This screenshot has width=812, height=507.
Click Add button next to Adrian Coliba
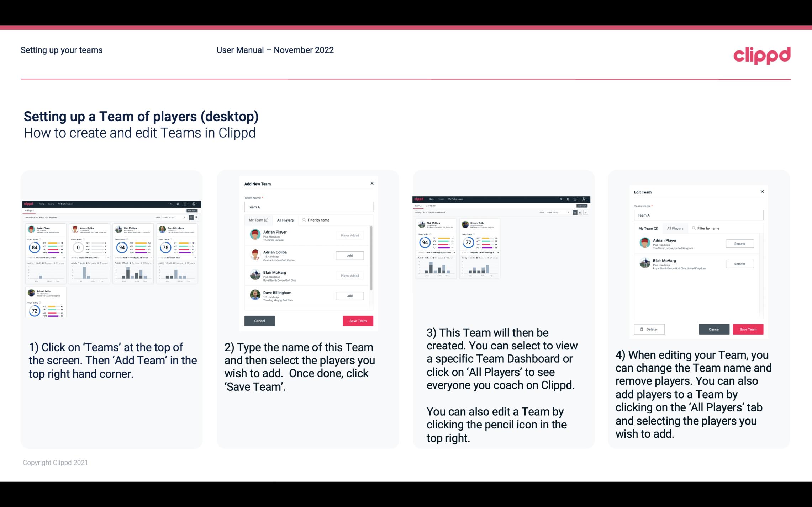coord(349,255)
